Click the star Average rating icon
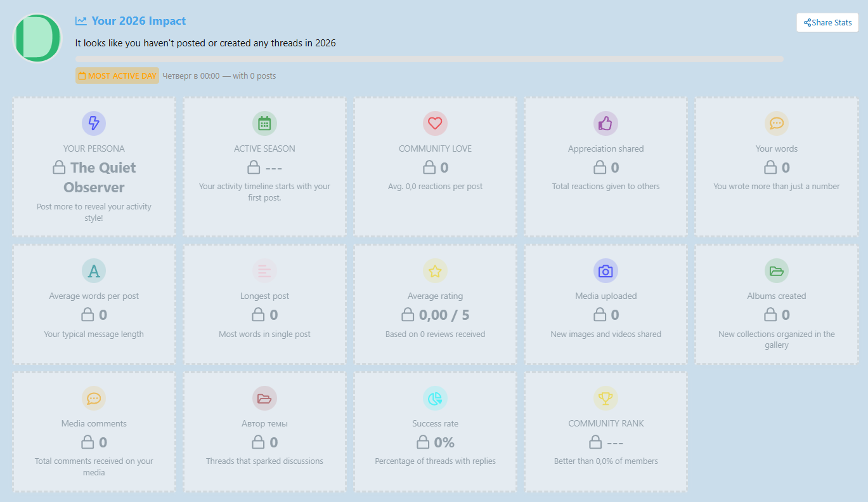Screen dimensions: 868x502 click(435, 271)
